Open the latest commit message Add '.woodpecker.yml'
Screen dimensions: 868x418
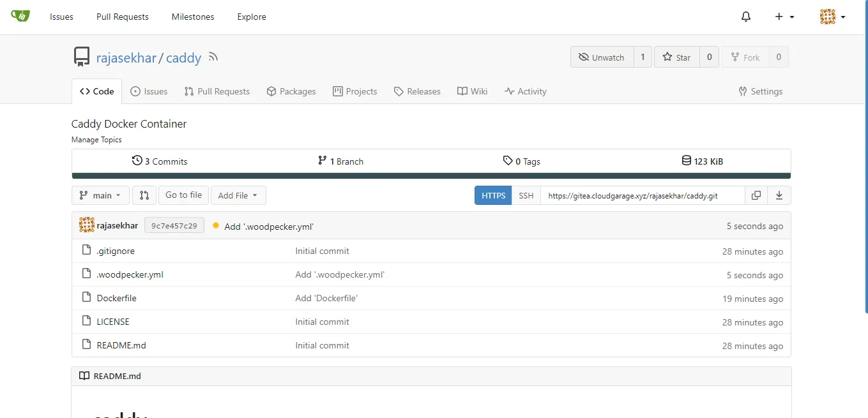point(269,227)
